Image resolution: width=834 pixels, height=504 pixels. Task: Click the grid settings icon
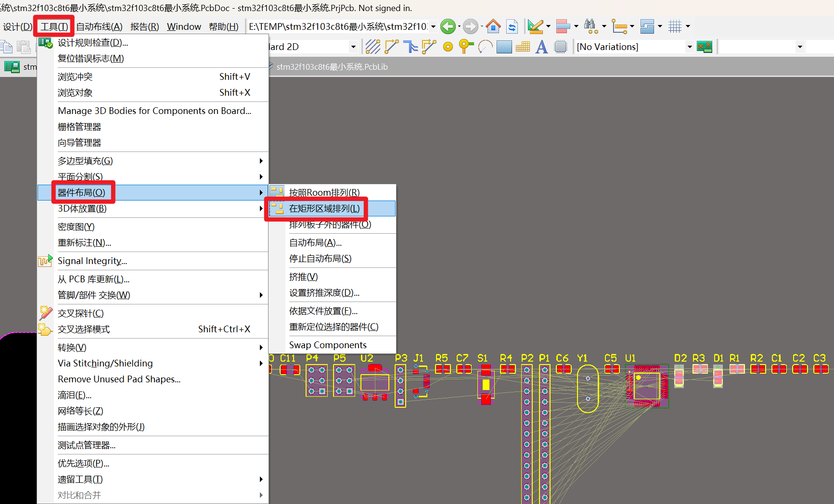coord(675,26)
